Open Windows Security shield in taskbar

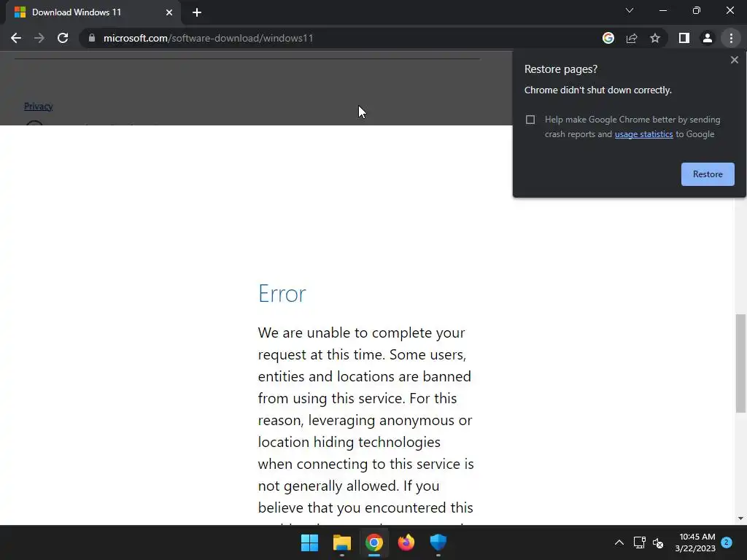(x=438, y=542)
